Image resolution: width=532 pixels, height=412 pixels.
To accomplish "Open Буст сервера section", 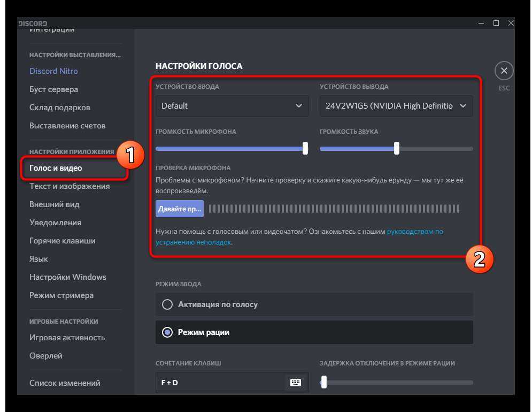I will 53,89.
